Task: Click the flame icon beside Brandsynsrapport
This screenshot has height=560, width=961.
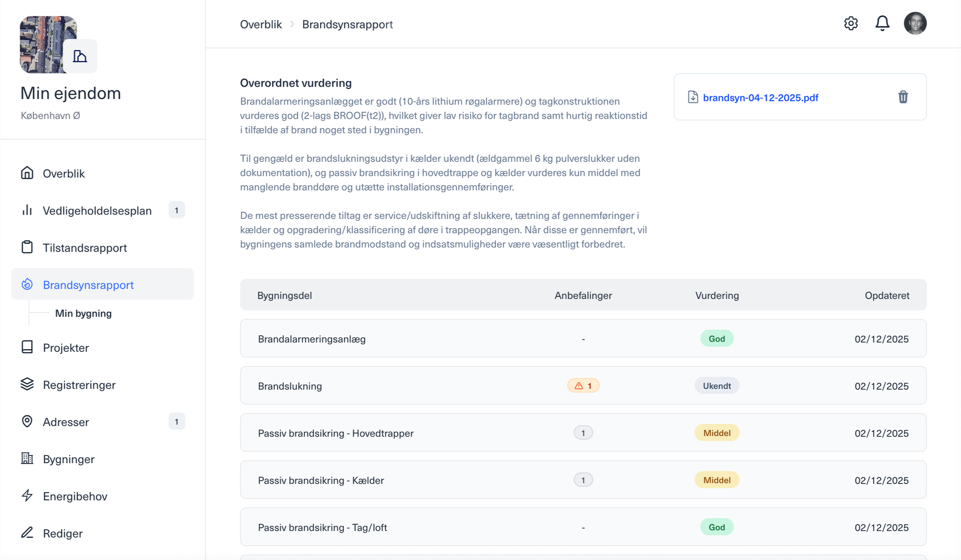Action: coord(27,284)
